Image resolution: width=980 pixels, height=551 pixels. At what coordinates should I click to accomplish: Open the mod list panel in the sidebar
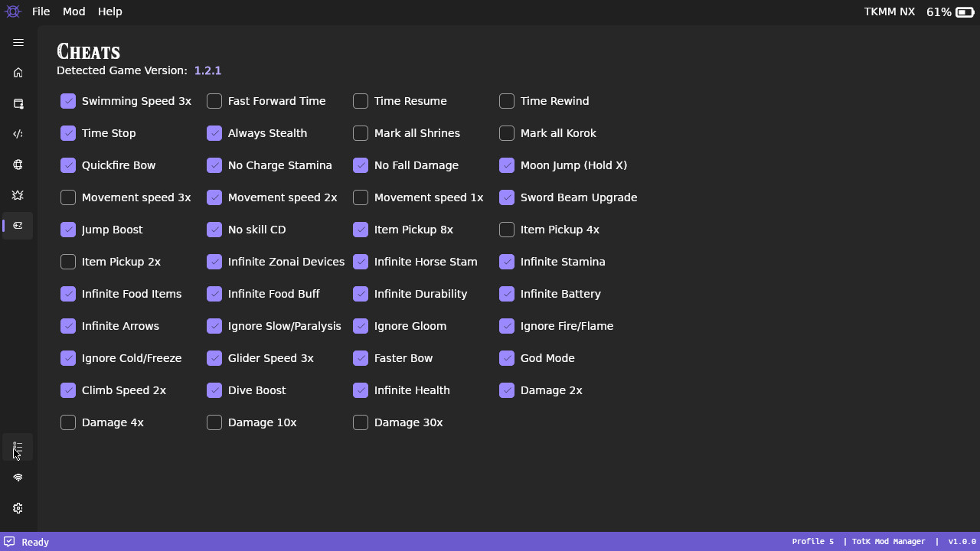pyautogui.click(x=18, y=103)
